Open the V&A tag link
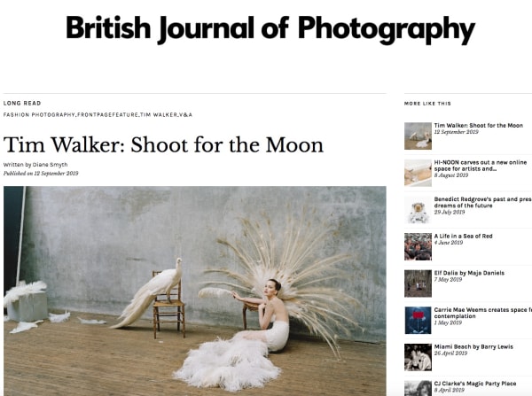This screenshot has width=532, height=396. coord(185,115)
